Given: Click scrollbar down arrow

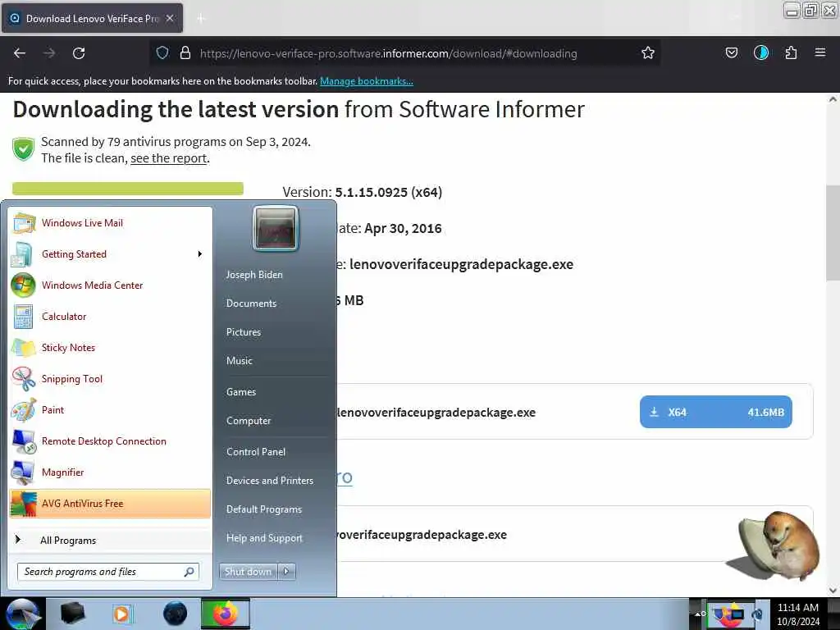Looking at the screenshot, I should click(x=833, y=591).
